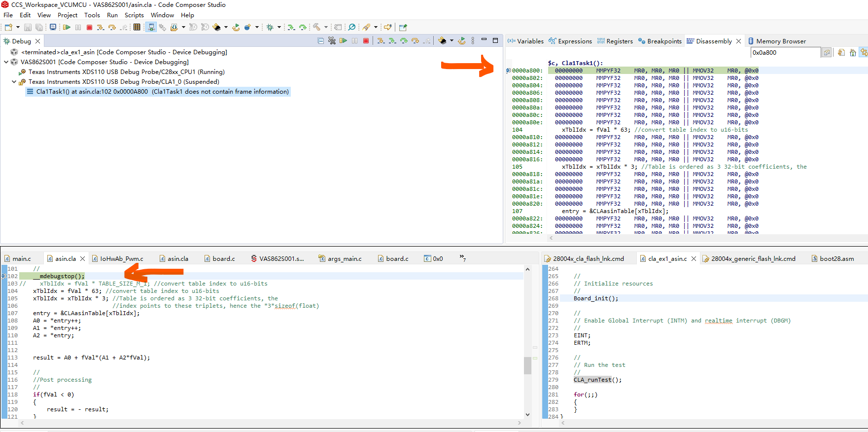Collapse the VAS862S001 debug session node
This screenshot has width=868, height=432.
point(6,62)
